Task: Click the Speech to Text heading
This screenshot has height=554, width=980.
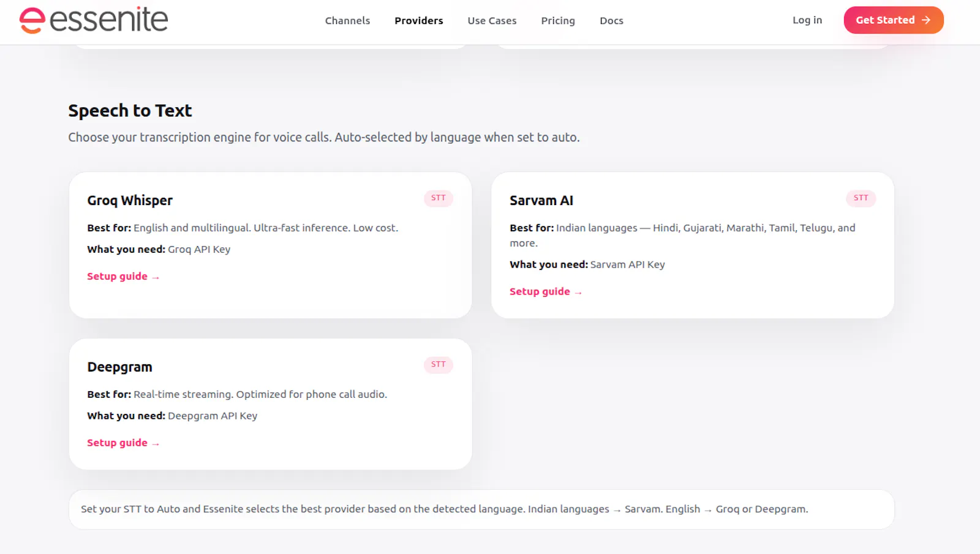Action: (x=130, y=111)
